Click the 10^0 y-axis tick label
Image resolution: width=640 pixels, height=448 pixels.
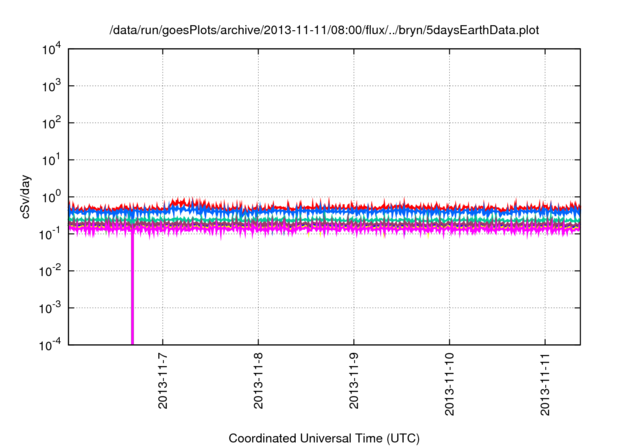(51, 197)
